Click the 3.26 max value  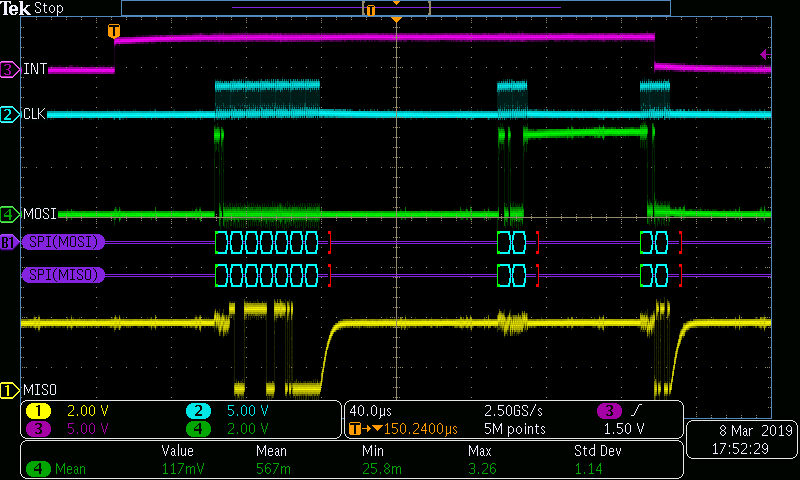click(x=482, y=469)
